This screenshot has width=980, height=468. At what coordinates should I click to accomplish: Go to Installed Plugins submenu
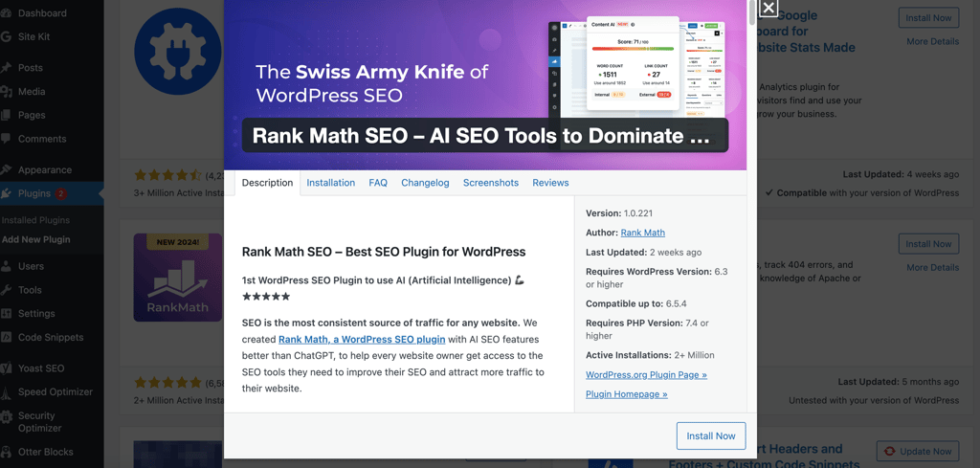pyautogui.click(x=35, y=220)
